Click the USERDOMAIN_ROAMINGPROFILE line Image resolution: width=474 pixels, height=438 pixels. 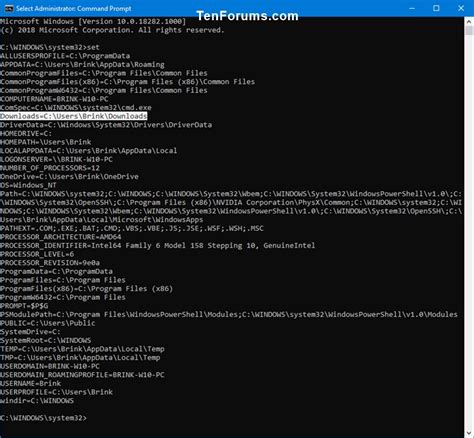click(82, 375)
